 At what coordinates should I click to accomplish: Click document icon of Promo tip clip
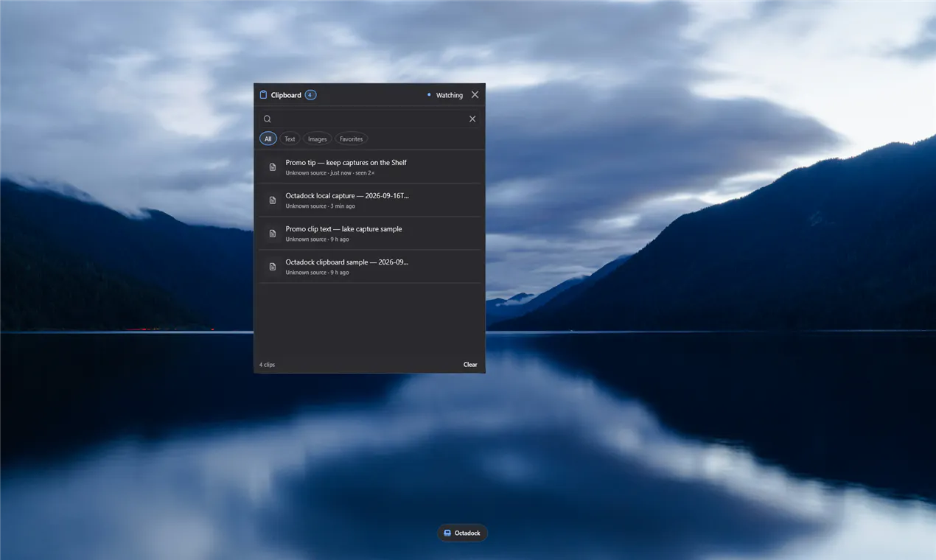tap(273, 167)
